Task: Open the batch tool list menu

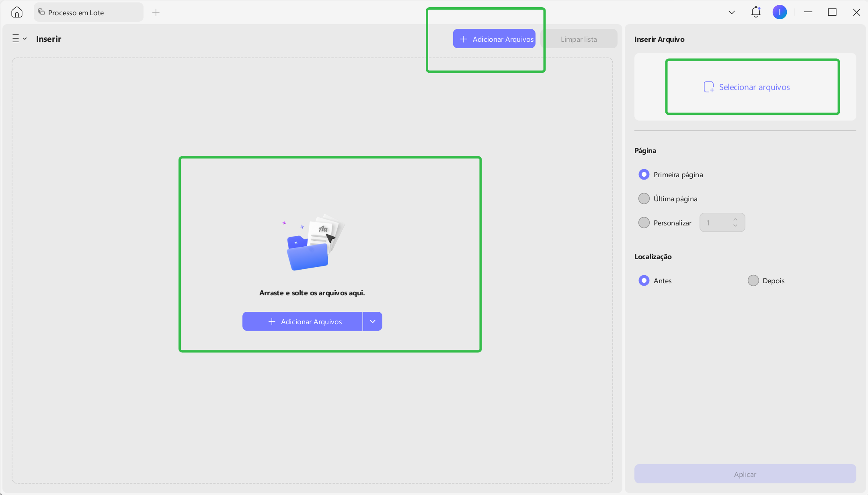Action: [19, 39]
